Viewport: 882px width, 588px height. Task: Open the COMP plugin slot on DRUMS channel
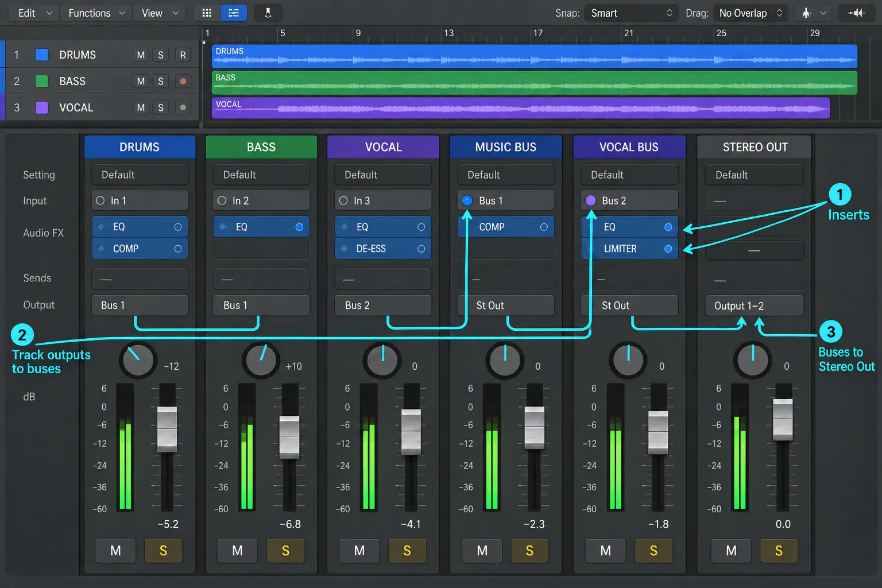140,249
